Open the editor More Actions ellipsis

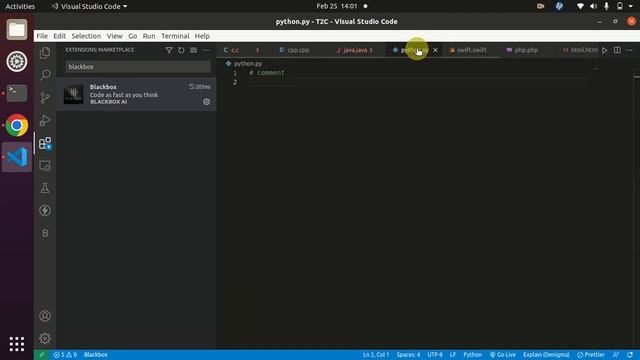(629, 50)
